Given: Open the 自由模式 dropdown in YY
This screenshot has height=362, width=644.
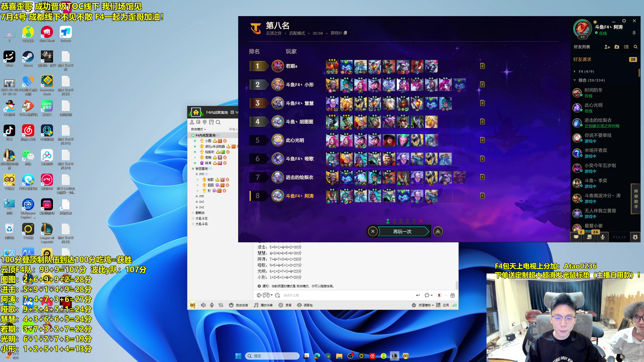Looking at the screenshot, I should (x=198, y=129).
